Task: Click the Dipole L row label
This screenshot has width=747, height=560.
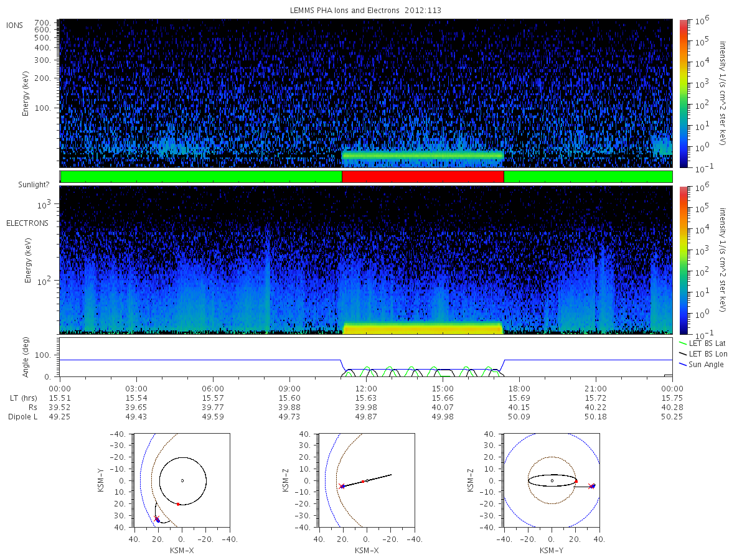Action: click(22, 416)
